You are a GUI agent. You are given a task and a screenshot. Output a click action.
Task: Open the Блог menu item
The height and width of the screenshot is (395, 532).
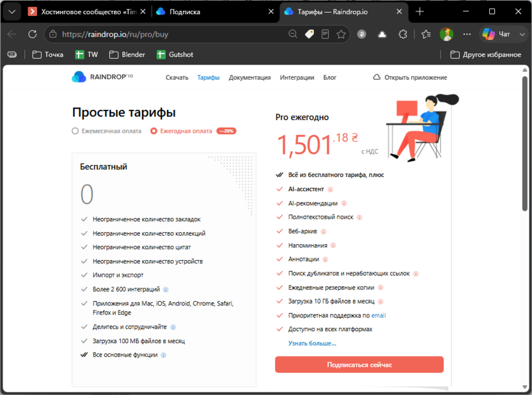pyautogui.click(x=329, y=77)
